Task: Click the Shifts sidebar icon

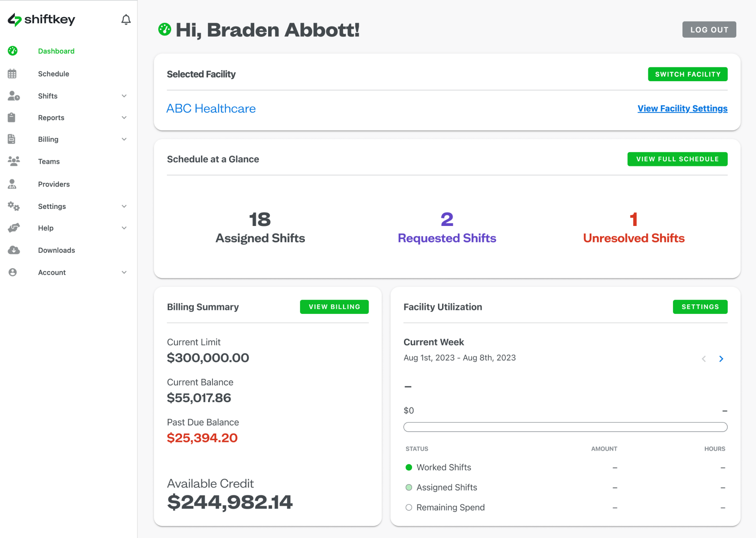Action: click(x=13, y=95)
